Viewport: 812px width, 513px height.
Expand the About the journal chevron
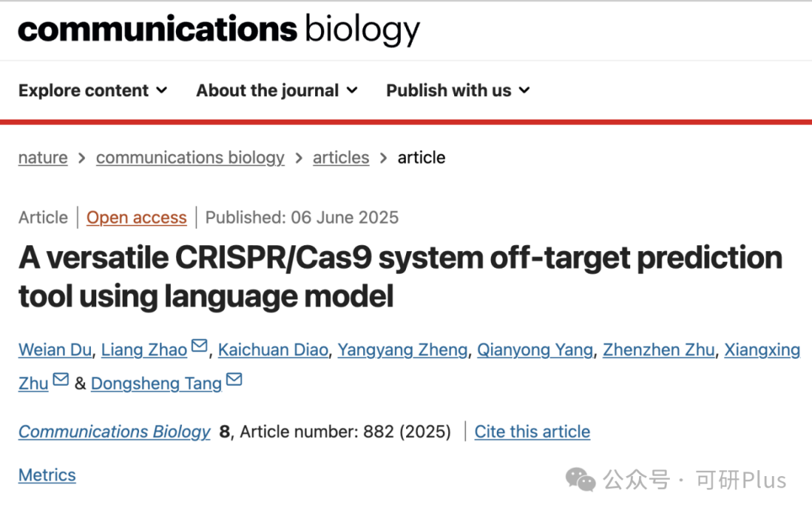pyautogui.click(x=352, y=90)
